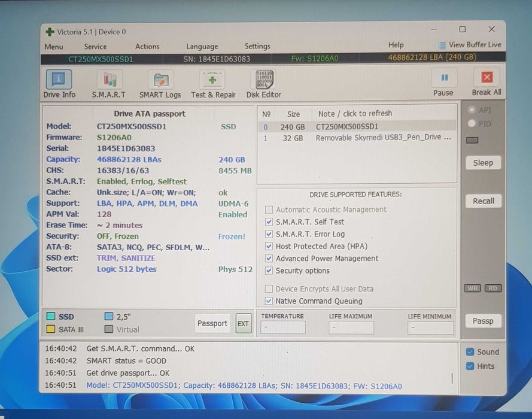Toggle Automatic Acoustic Management checkbox
Screen dimensions: 532x419
tap(269, 209)
